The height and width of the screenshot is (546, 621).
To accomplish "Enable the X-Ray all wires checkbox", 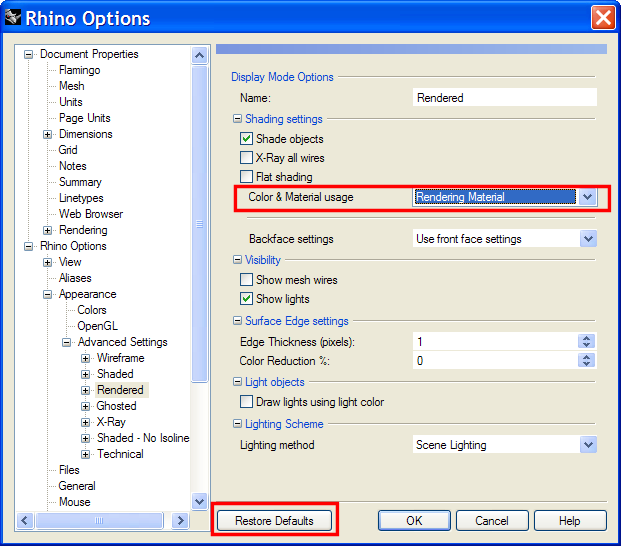I will coord(247,158).
